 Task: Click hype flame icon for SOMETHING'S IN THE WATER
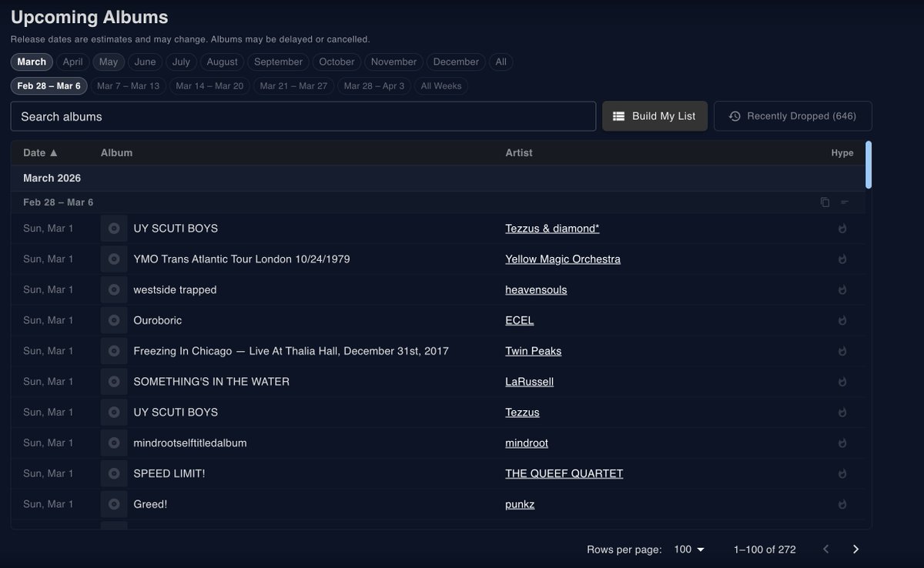tap(842, 382)
